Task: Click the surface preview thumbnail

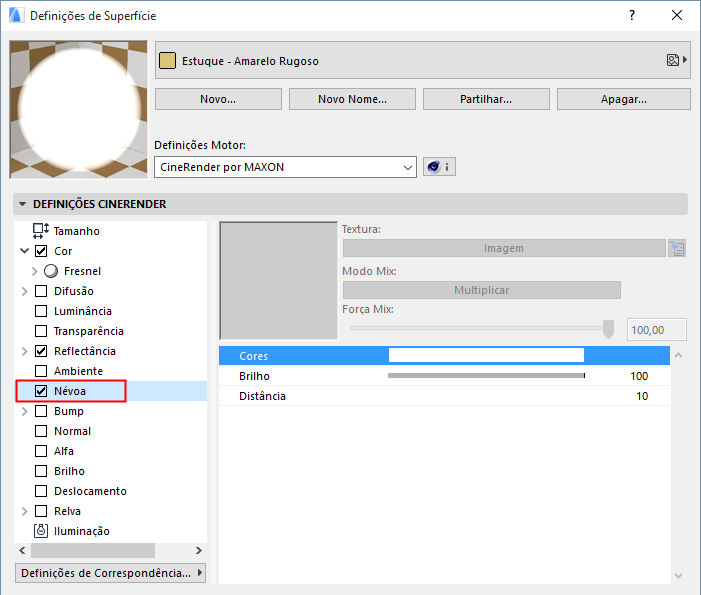Action: coord(79,110)
